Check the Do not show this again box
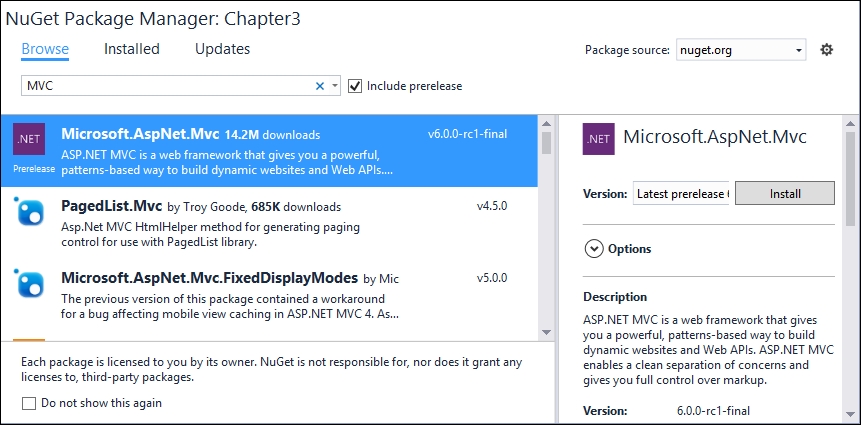The width and height of the screenshot is (861, 425). click(29, 404)
